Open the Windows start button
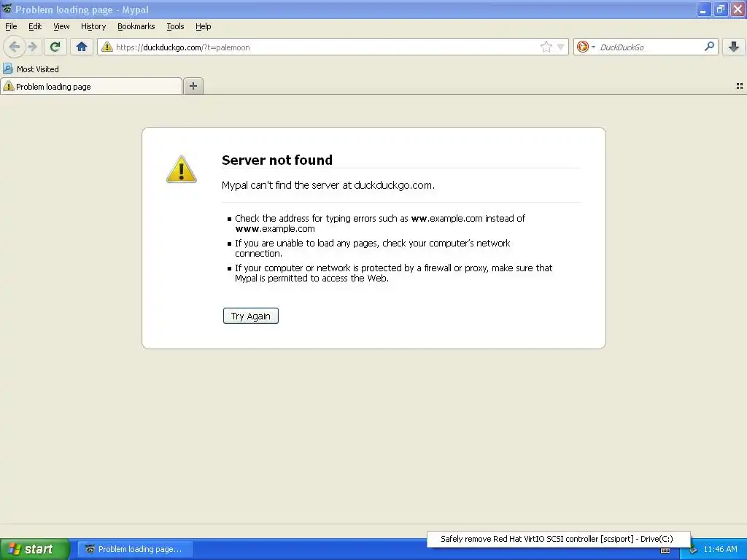The image size is (747, 560). pos(35,549)
